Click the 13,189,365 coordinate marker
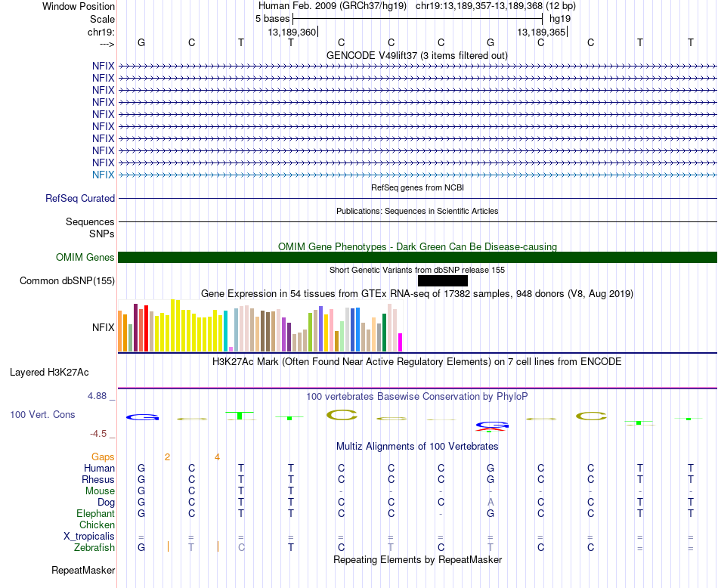 click(x=541, y=32)
